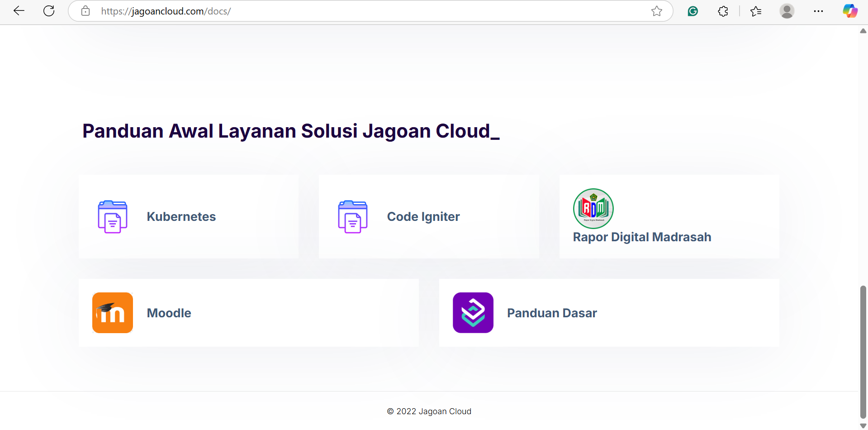Click the address bar URL field
This screenshot has height=430, width=868.
362,11
